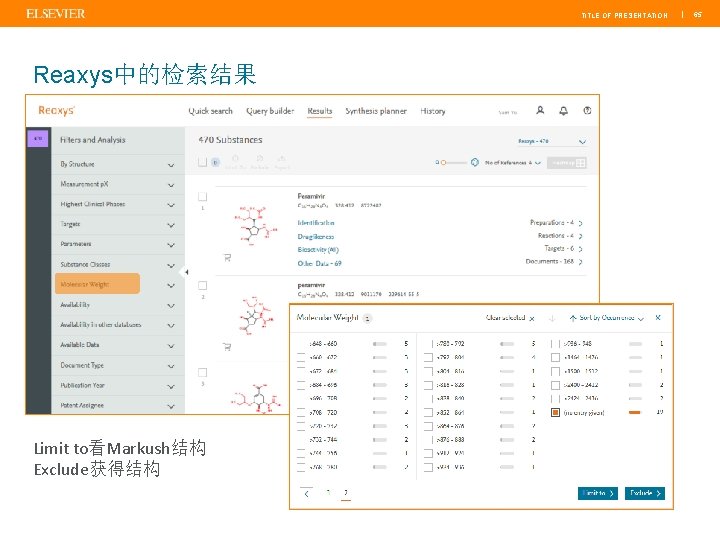Open the help question-mark icon

click(x=587, y=110)
